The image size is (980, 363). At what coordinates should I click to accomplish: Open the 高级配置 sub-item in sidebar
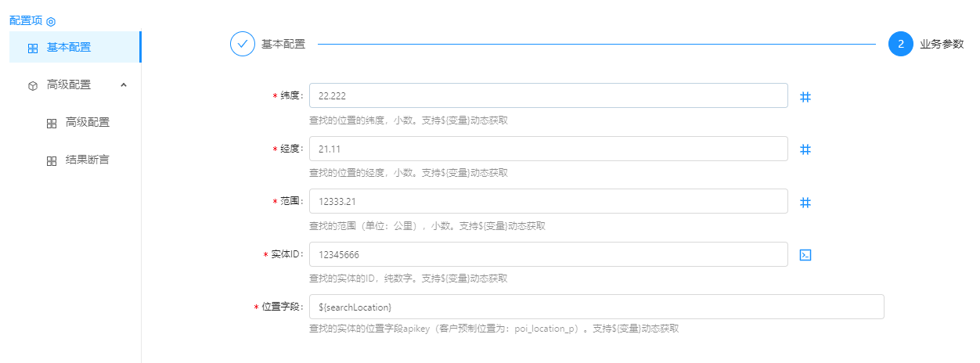87,122
